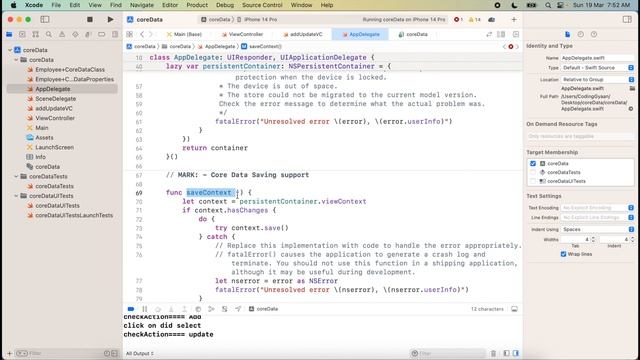640x360 pixels.
Task: Open the Assets catalog in navigator
Action: click(44, 138)
